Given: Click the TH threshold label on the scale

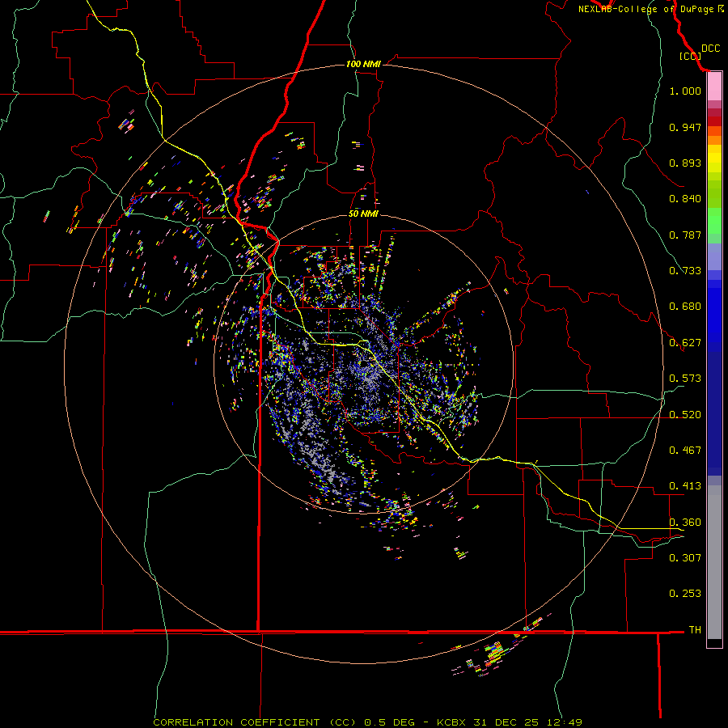Looking at the screenshot, I should pos(695,630).
